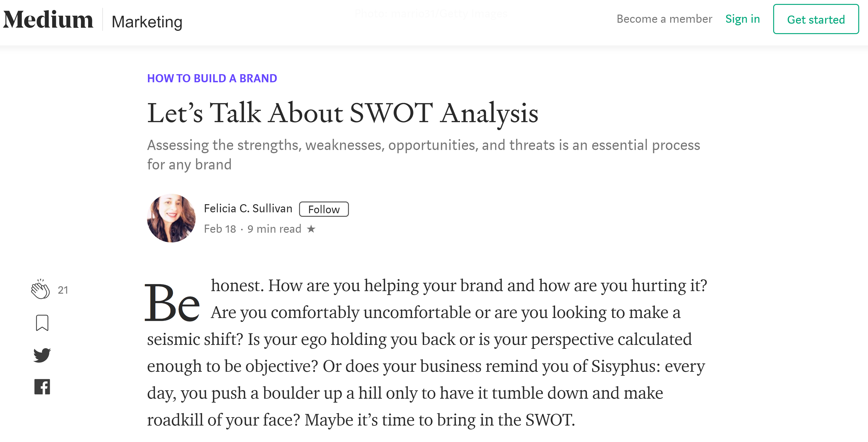
Task: Click the member-only star icon
Action: pos(312,229)
